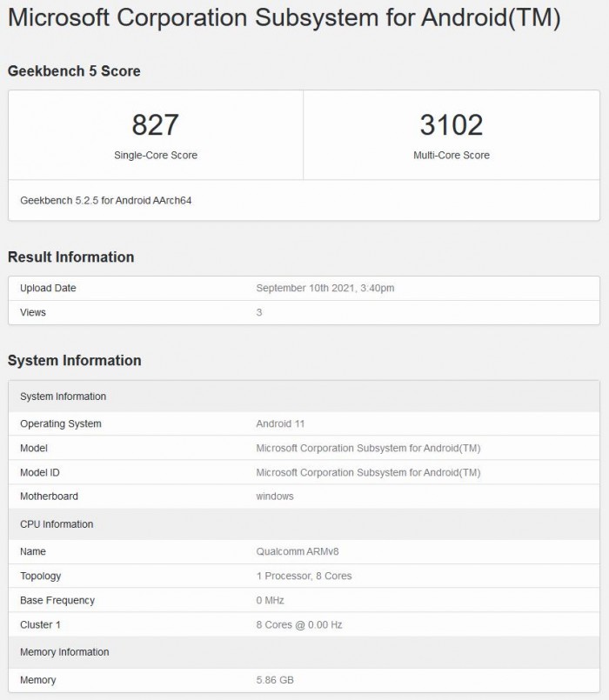
Task: Click the multi-core score value 3102
Action: (x=451, y=125)
